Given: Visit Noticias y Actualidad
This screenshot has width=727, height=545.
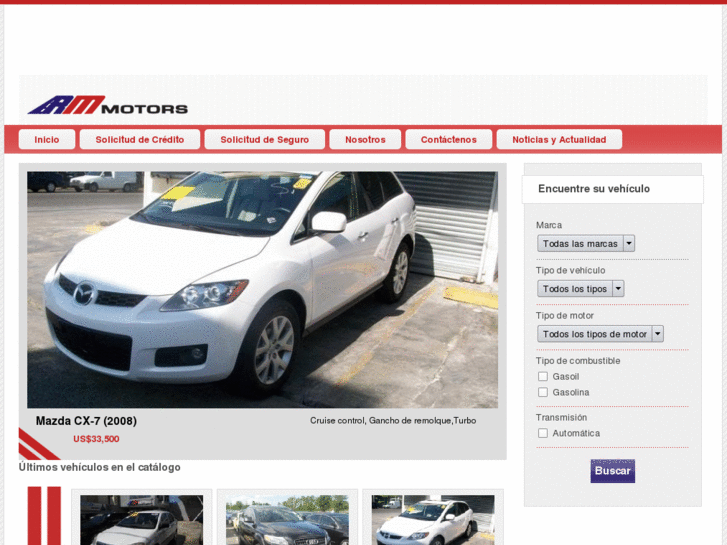Looking at the screenshot, I should tap(559, 140).
